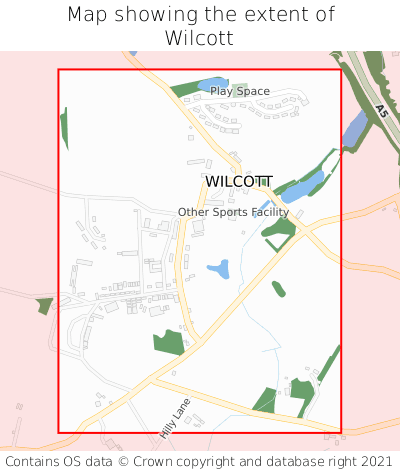
Task: Click the crossroads junction east of Sports Facility
Action: (x=306, y=231)
